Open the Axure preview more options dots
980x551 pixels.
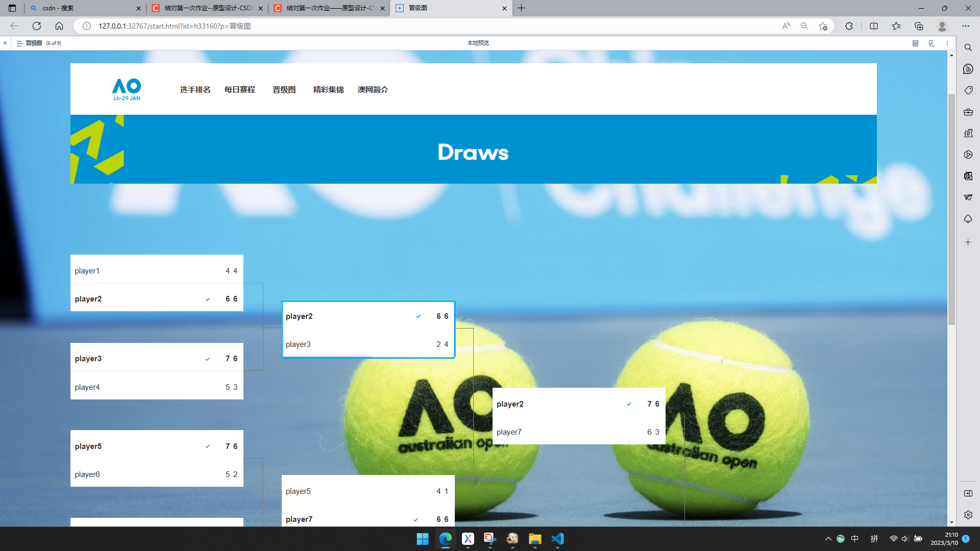[947, 43]
